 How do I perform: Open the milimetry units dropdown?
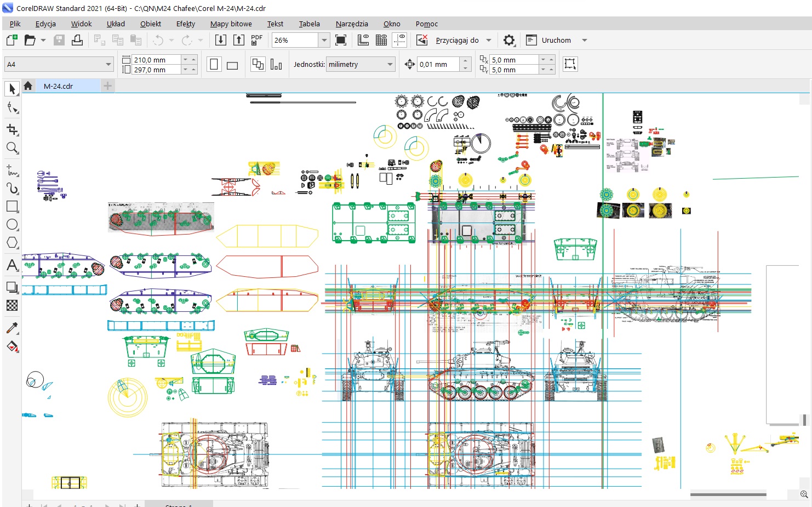coord(390,64)
